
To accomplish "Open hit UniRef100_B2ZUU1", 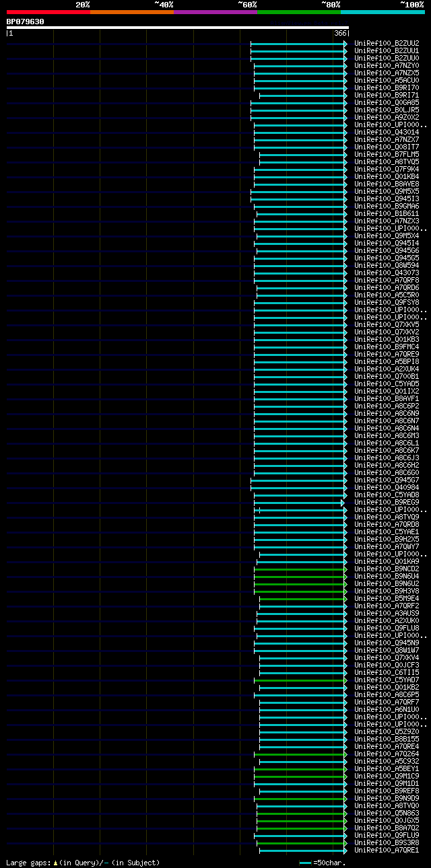I will [x=387, y=50].
